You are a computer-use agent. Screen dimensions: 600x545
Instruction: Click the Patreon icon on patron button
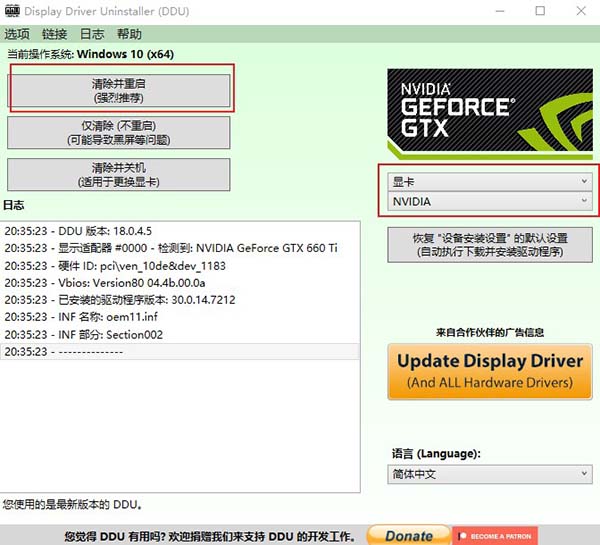tap(462, 536)
